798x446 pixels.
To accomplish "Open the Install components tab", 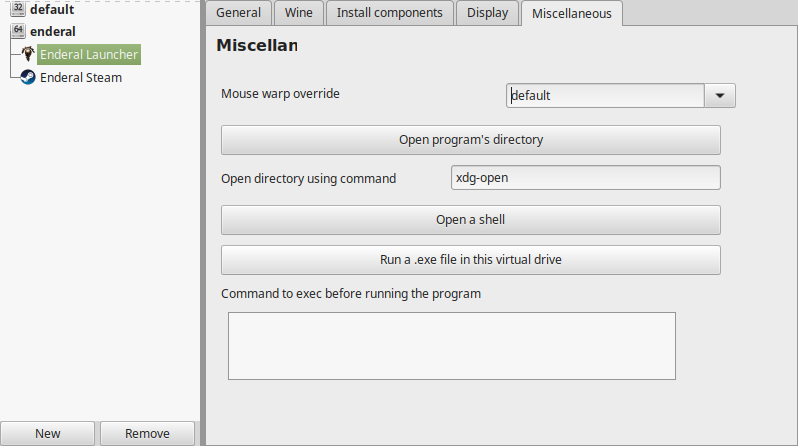I will [x=389, y=13].
